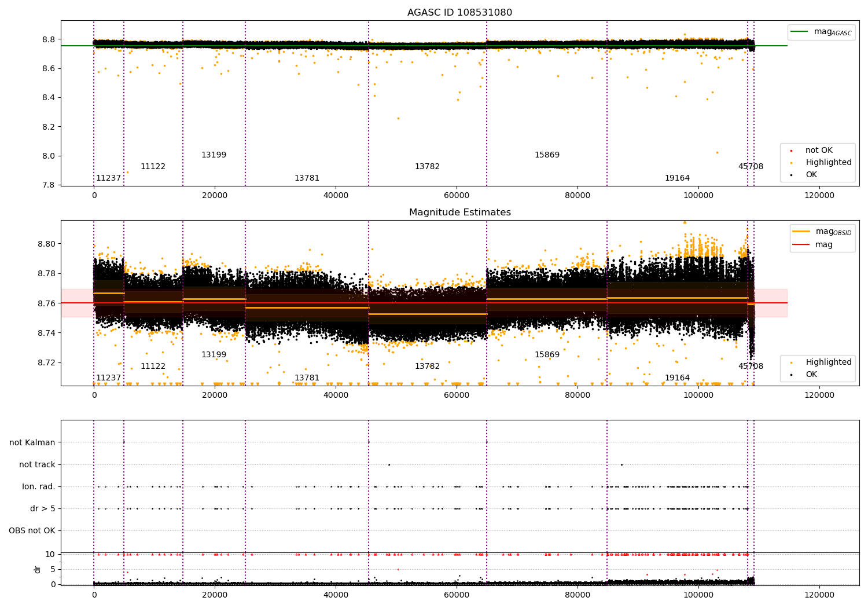Click OBSID label 13782 in top plot

click(427, 167)
